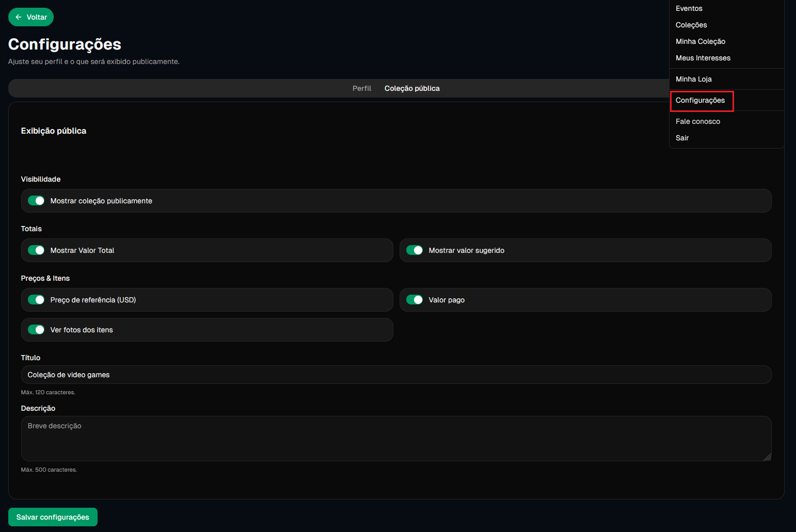
Task: Toggle Mostrar coleção publicamente switch
Action: tap(36, 201)
